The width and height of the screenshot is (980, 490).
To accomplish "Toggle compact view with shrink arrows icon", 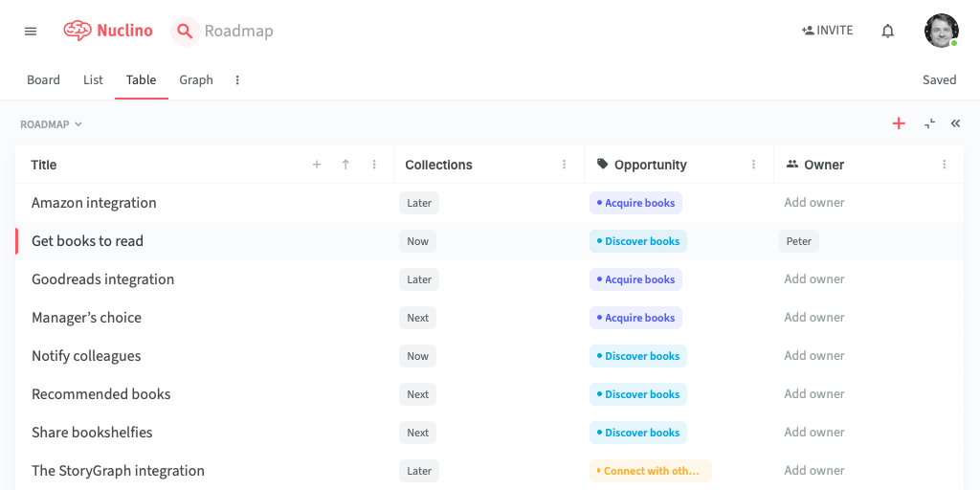I will click(930, 123).
